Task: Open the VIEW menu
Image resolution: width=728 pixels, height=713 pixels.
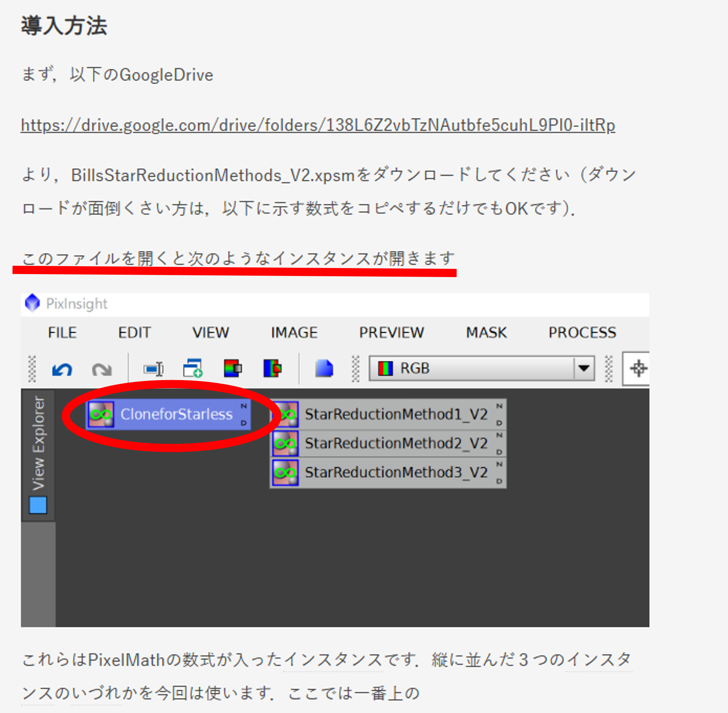Action: pyautogui.click(x=211, y=333)
